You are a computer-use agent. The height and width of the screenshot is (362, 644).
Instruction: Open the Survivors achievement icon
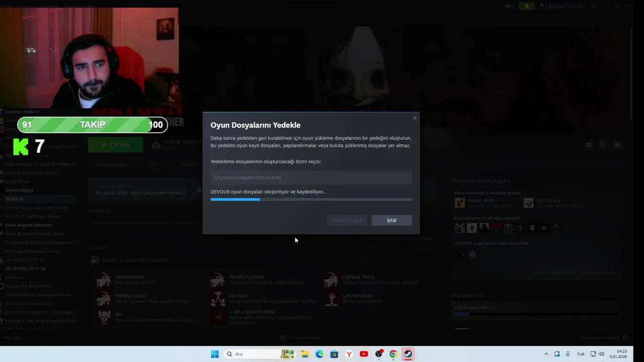tap(218, 298)
